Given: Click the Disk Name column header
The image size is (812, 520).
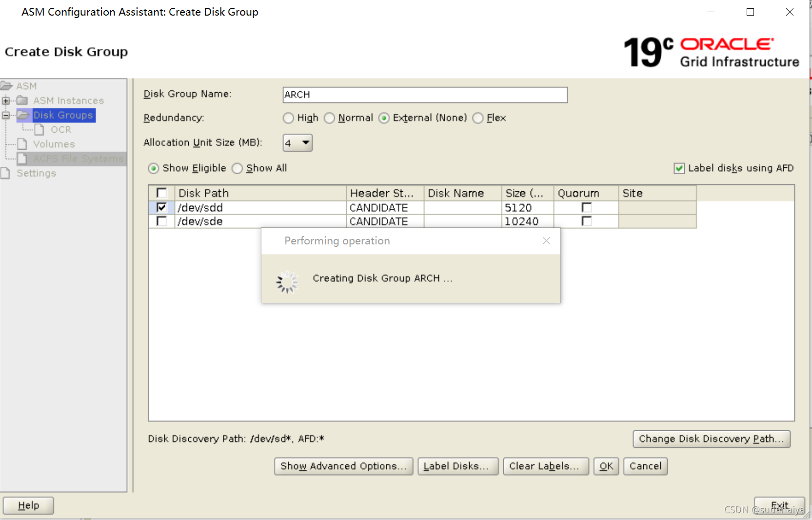Looking at the screenshot, I should click(x=463, y=193).
